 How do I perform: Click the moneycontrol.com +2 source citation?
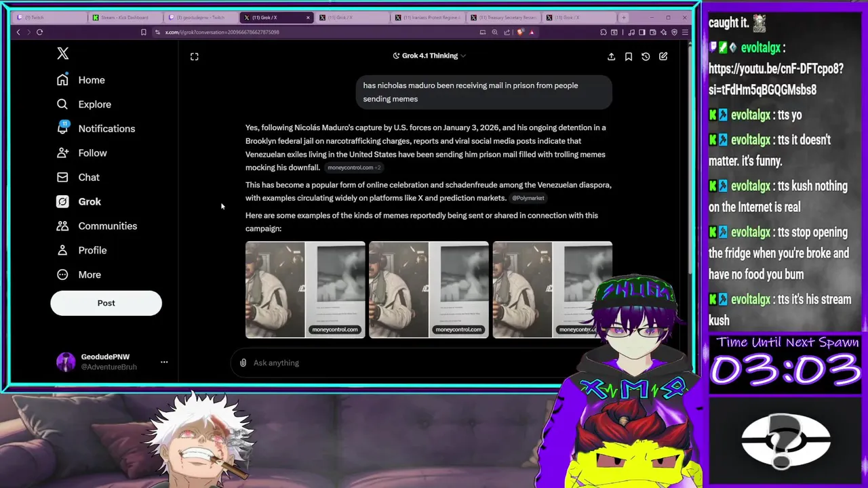coord(354,167)
